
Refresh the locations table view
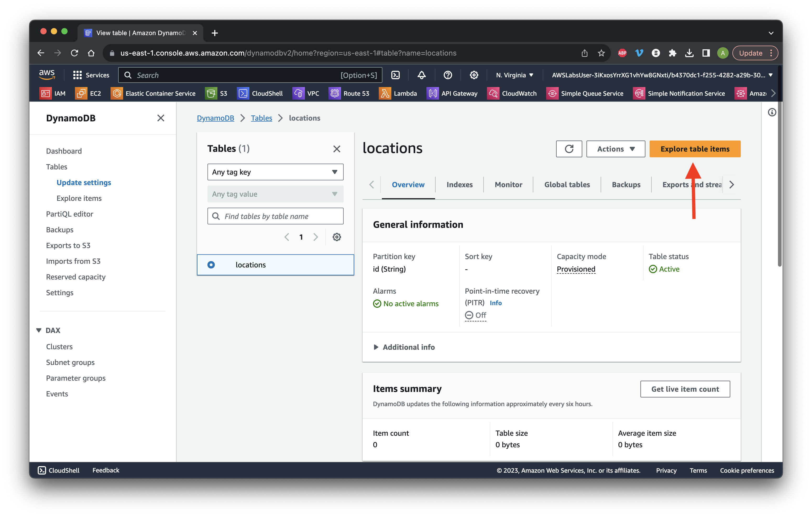[x=569, y=149]
